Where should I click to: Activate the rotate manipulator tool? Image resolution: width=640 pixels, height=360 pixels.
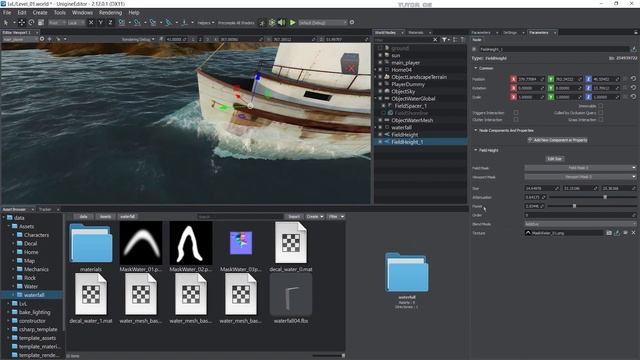(x=31, y=22)
